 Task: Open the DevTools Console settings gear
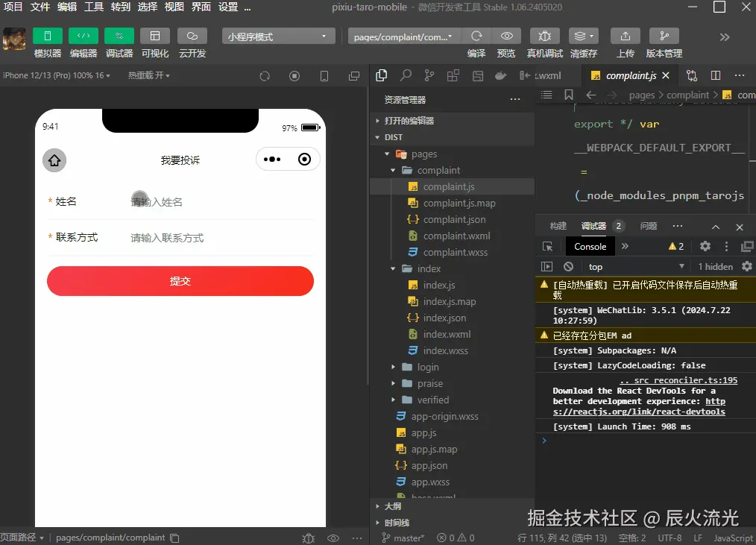pyautogui.click(x=705, y=246)
